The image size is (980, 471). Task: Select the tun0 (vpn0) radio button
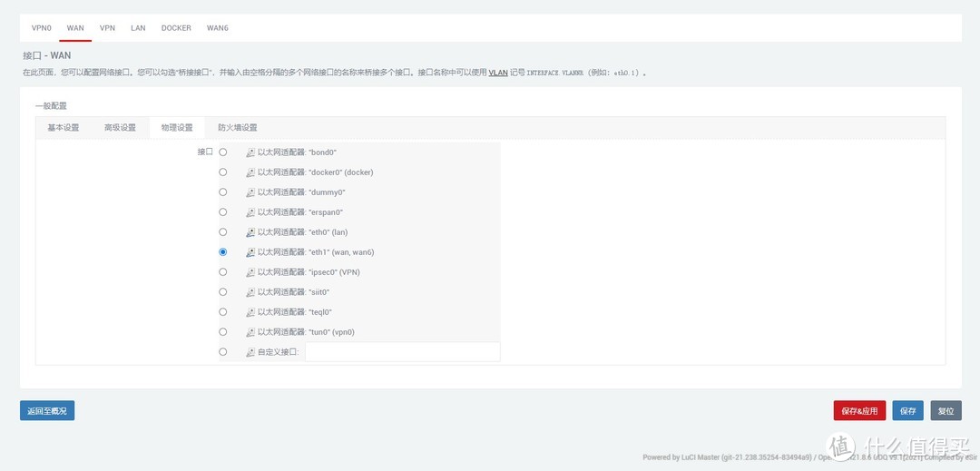click(x=223, y=332)
